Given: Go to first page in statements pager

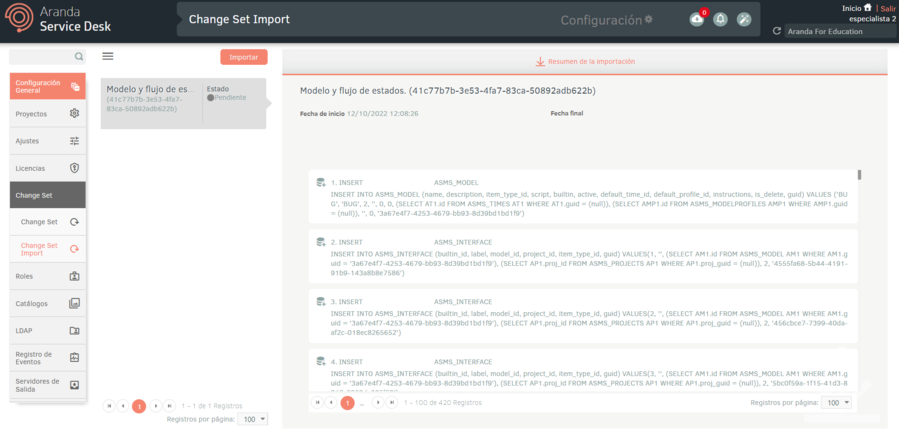Looking at the screenshot, I should (x=317, y=402).
